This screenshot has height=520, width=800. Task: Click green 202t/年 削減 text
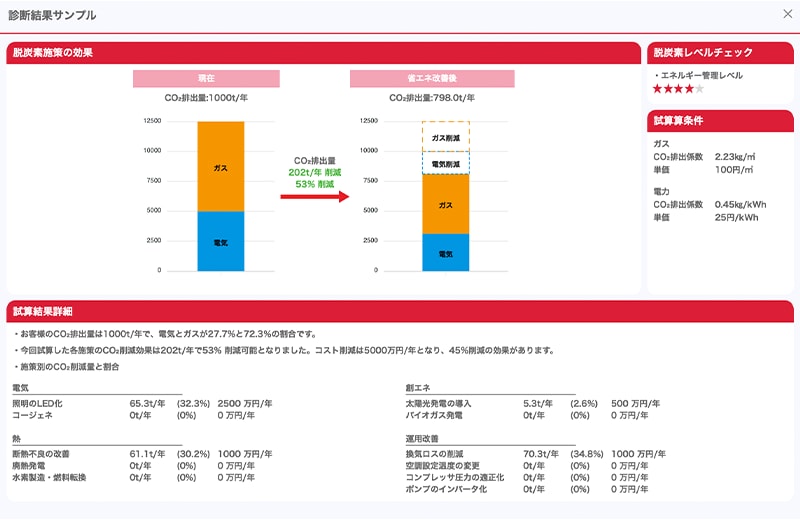pyautogui.click(x=314, y=172)
